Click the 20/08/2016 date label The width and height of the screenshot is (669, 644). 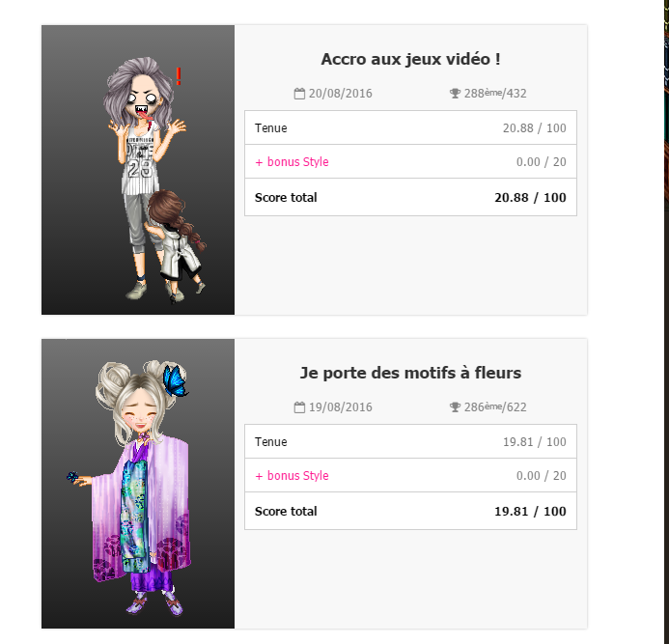point(341,94)
